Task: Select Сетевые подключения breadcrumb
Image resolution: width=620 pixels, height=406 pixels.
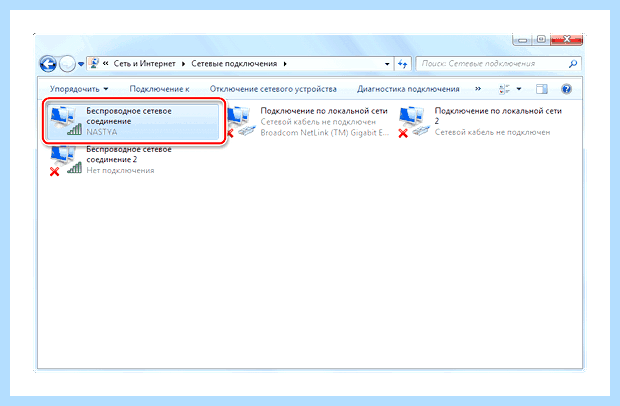Action: 234,63
